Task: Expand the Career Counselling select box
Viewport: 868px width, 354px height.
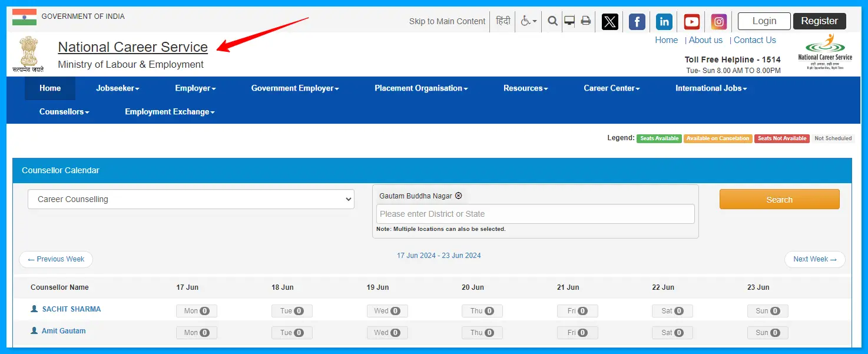Action: (191, 199)
